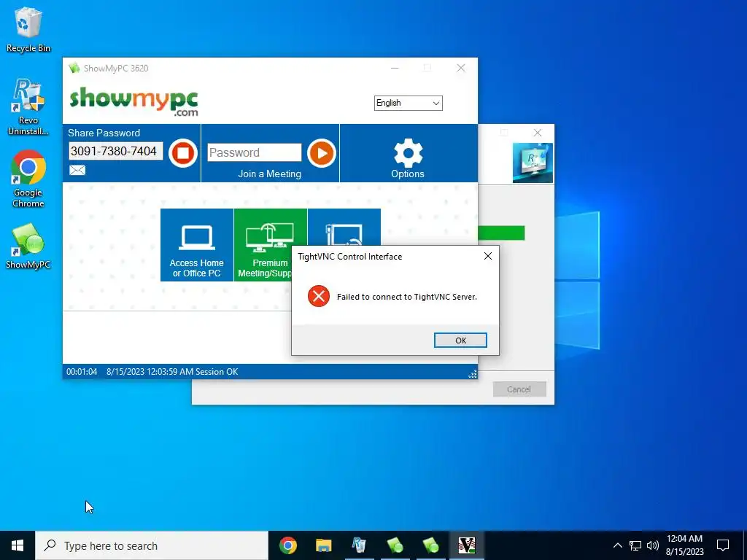Select the Recycle Bin desktop icon
The image size is (747, 560).
point(28,29)
